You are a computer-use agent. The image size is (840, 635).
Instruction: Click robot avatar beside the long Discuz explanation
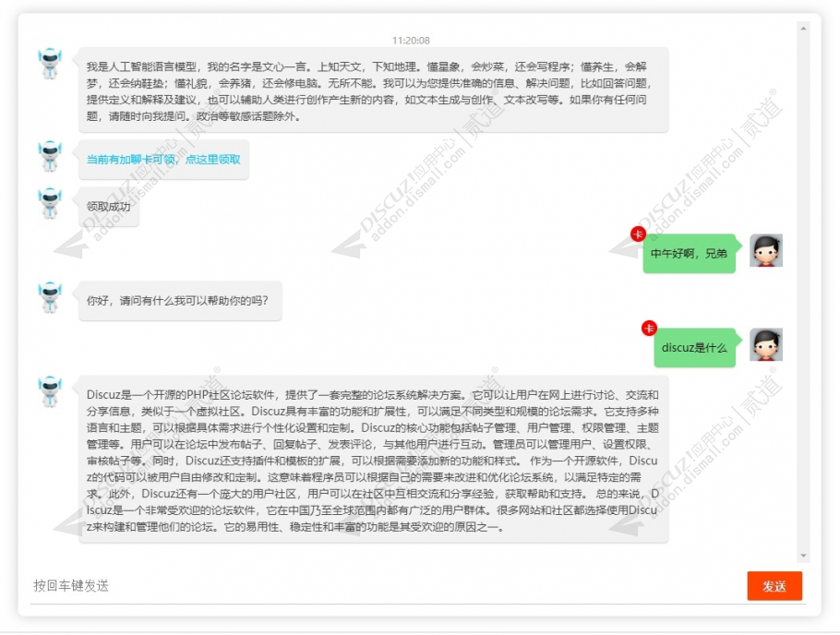[x=50, y=391]
